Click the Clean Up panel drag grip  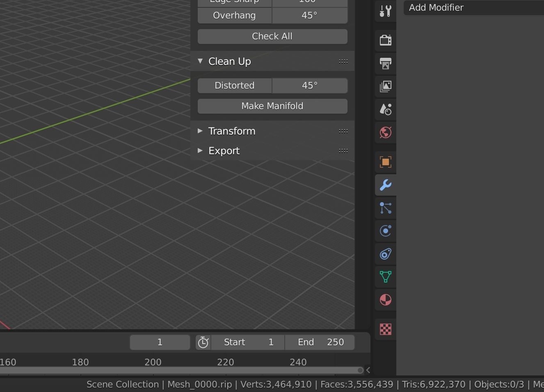343,62
